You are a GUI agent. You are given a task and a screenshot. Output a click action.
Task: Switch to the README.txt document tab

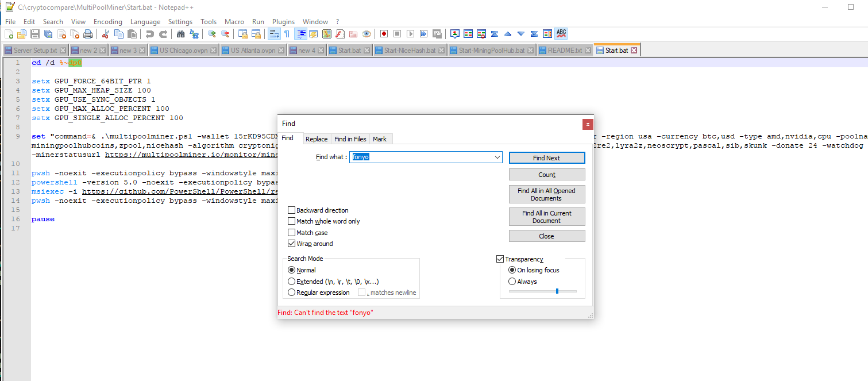[x=565, y=50]
